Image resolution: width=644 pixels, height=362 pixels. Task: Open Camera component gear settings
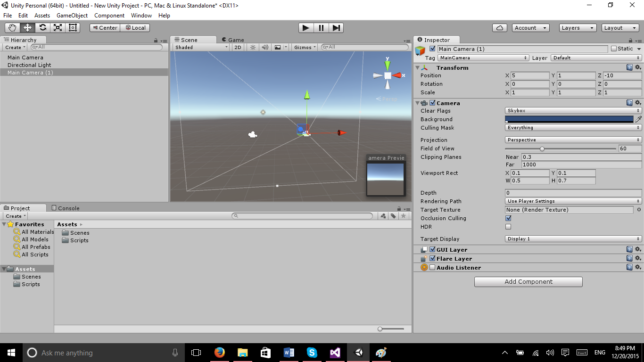point(638,103)
